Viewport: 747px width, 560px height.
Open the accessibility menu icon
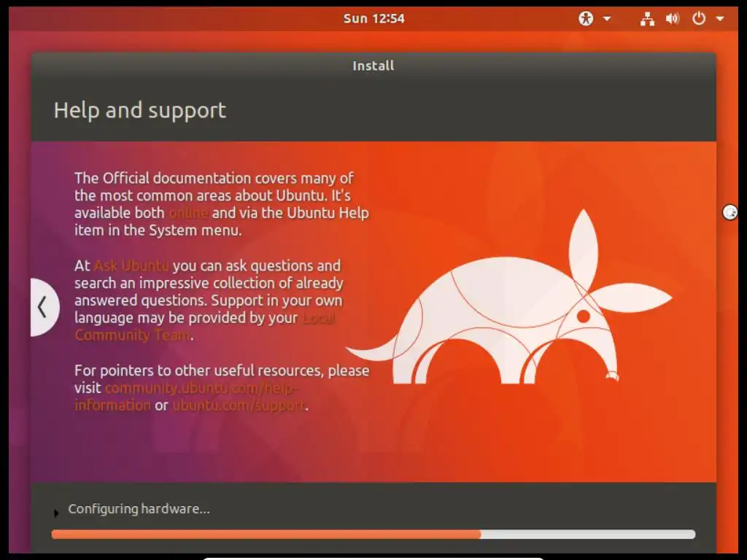[586, 18]
